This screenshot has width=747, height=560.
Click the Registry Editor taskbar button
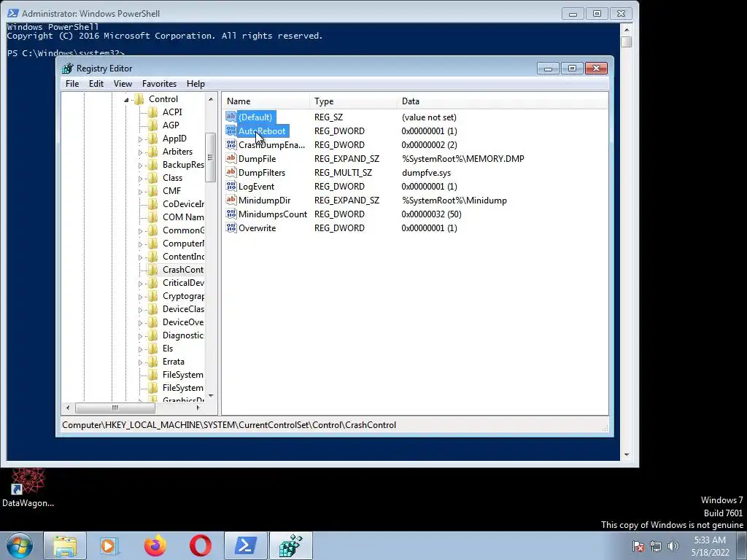(x=291, y=545)
